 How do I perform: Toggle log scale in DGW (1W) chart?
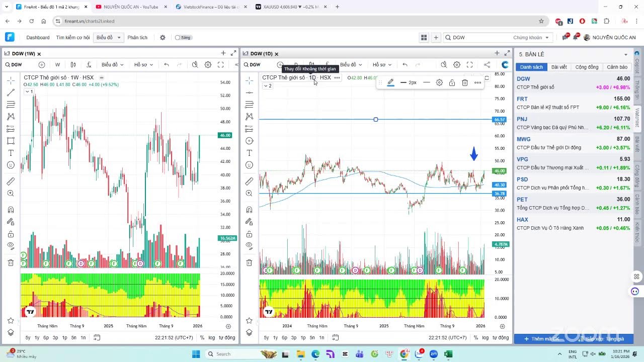coord(212,338)
